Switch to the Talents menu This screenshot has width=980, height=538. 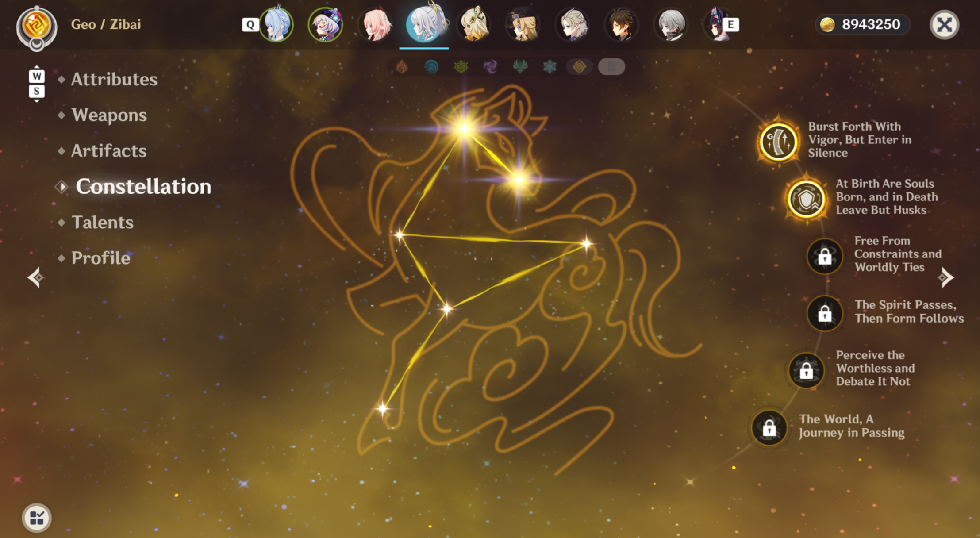pos(102,222)
